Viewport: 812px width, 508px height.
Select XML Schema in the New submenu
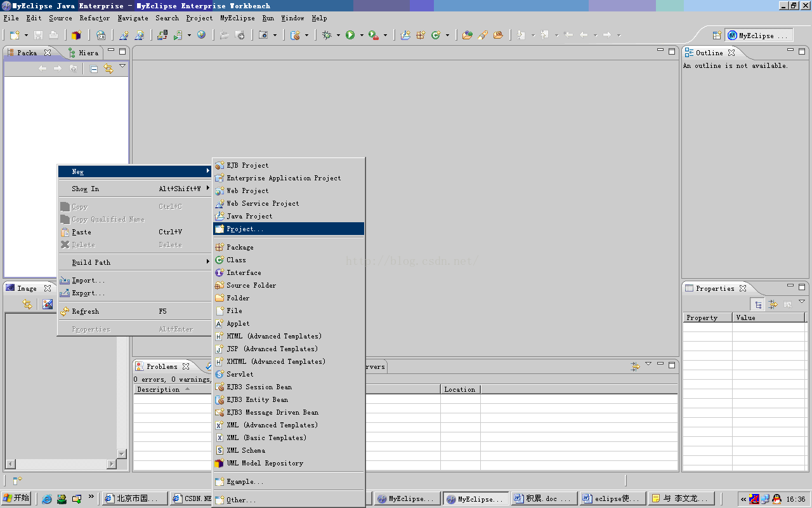coord(289,450)
